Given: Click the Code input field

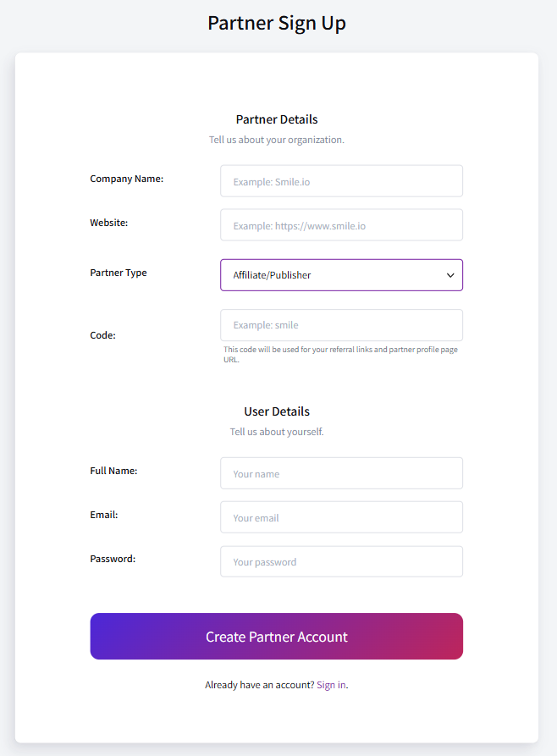Looking at the screenshot, I should click(341, 324).
